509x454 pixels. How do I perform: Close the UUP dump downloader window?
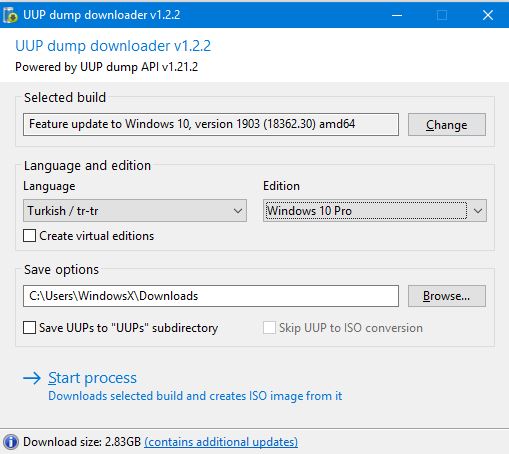point(488,15)
